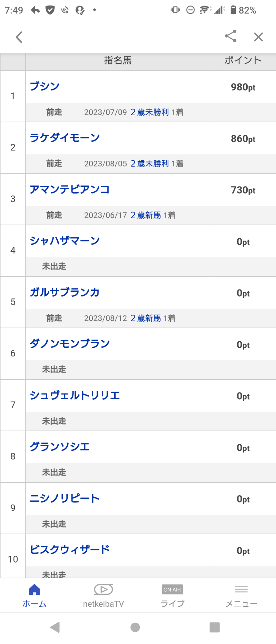The image size is (276, 644).
Task: Open ブシン's 2歳未勝利 race result
Action: click(150, 112)
